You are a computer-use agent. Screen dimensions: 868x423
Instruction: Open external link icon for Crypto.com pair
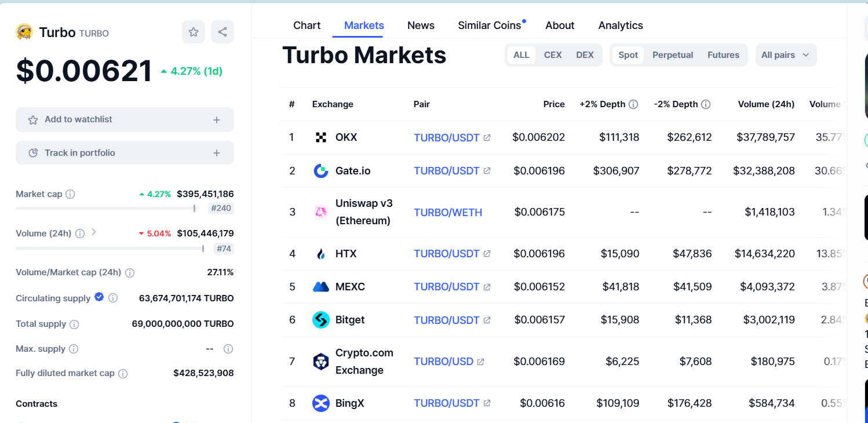click(x=480, y=362)
